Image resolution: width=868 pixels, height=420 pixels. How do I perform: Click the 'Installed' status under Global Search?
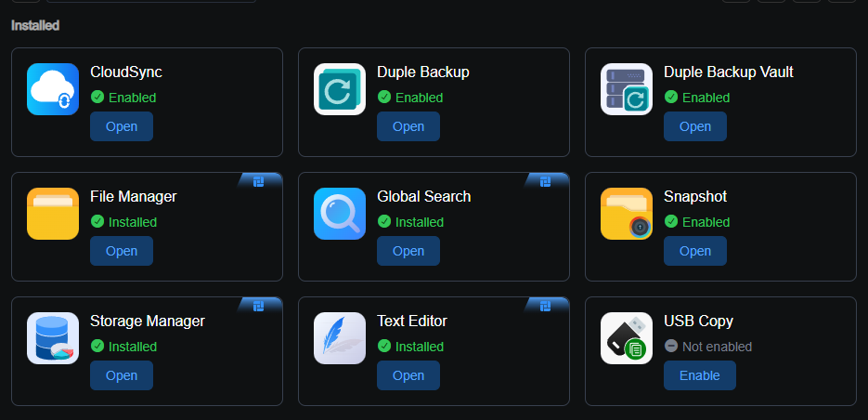pyautogui.click(x=419, y=222)
